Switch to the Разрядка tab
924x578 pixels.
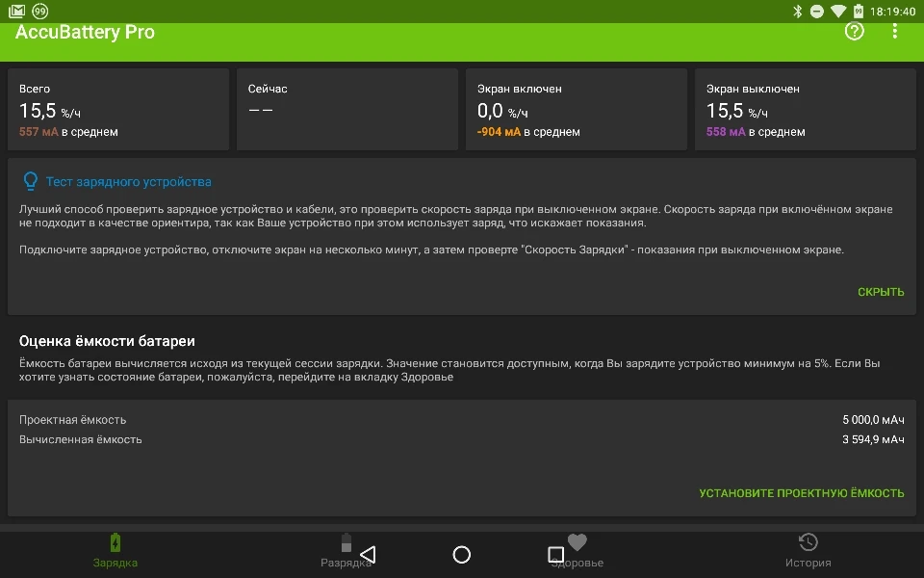pyautogui.click(x=346, y=551)
